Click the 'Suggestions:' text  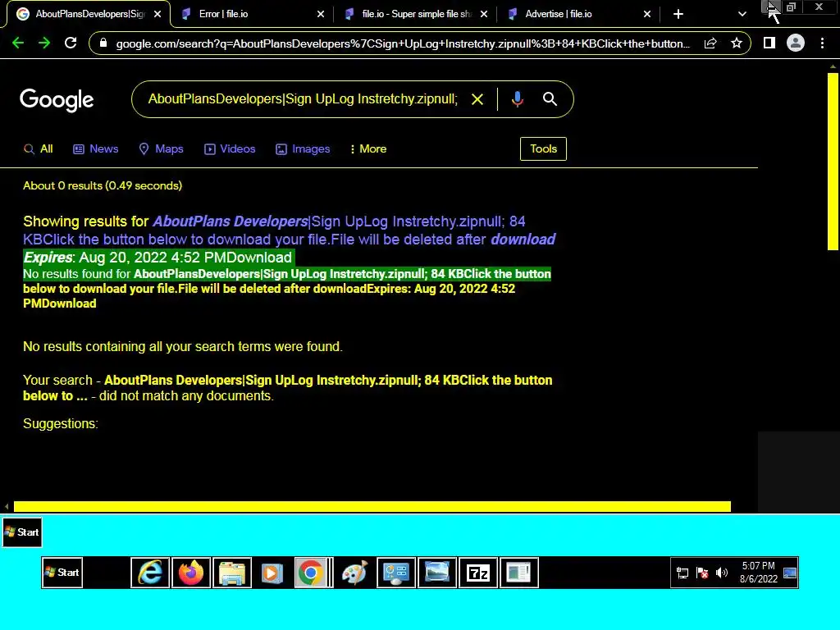click(x=61, y=424)
